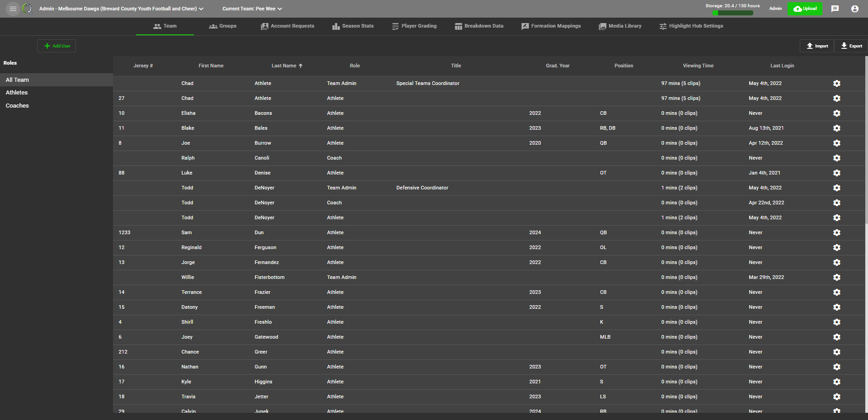Screen dimensions: 868x420
Task: Sort by the Position column header
Action: tap(623, 66)
